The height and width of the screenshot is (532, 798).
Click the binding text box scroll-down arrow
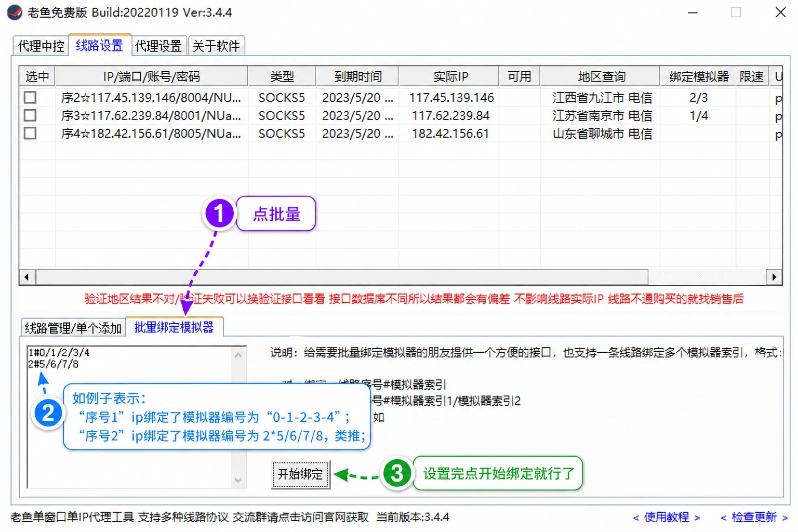click(238, 480)
